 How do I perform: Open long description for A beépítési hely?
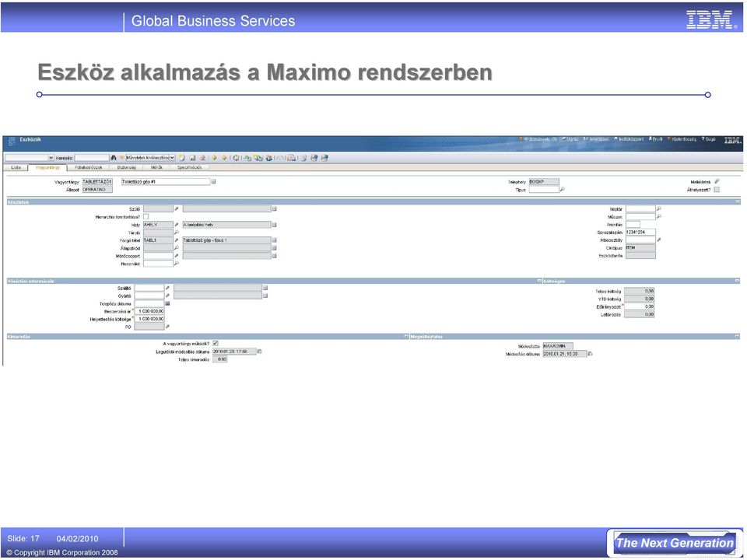(x=274, y=224)
